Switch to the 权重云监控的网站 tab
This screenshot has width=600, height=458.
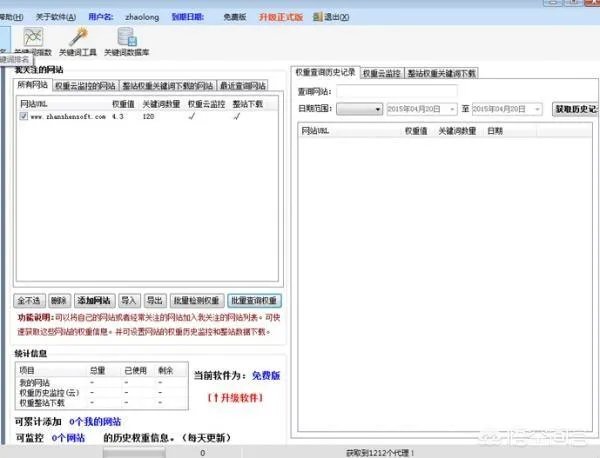pyautogui.click(x=85, y=86)
